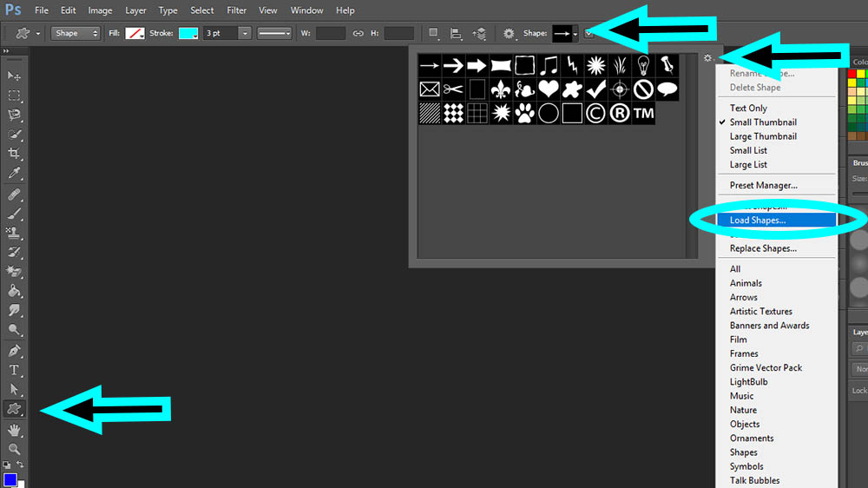Open the Layer menu

click(x=135, y=10)
